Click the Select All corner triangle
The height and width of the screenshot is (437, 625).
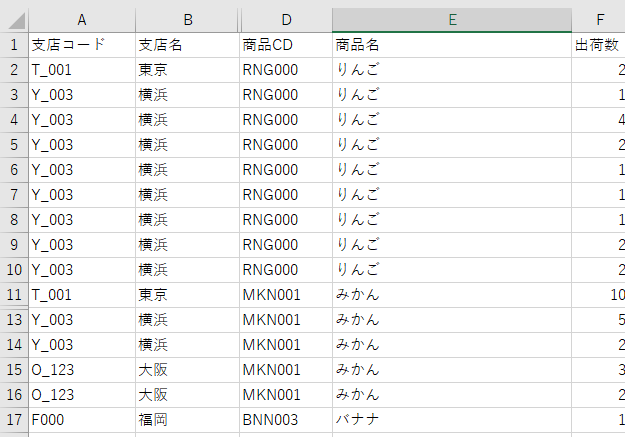[x=14, y=19]
